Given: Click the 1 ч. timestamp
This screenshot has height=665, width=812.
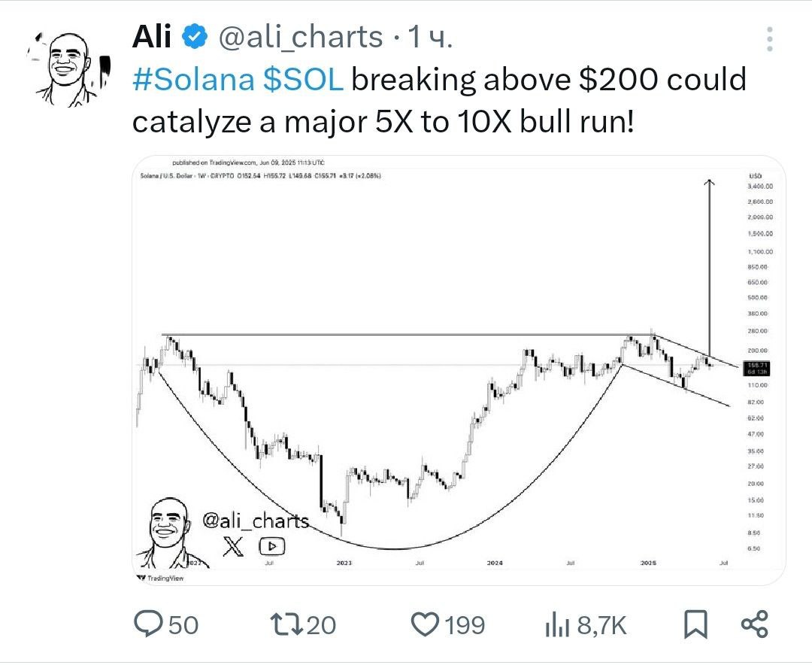Looking at the screenshot, I should click(x=430, y=38).
